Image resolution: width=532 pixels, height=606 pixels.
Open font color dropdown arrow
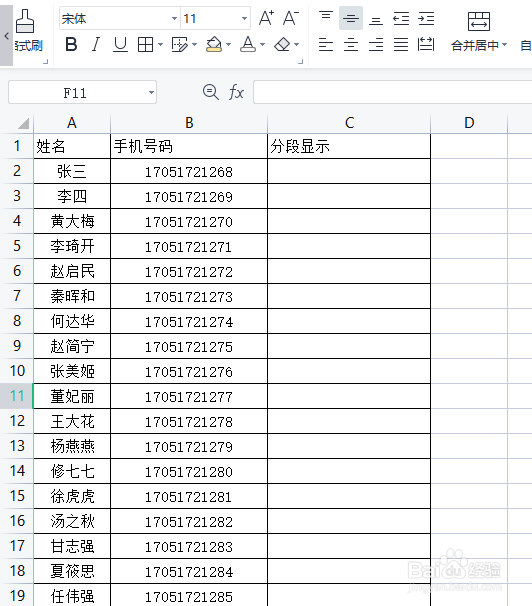[x=262, y=45]
